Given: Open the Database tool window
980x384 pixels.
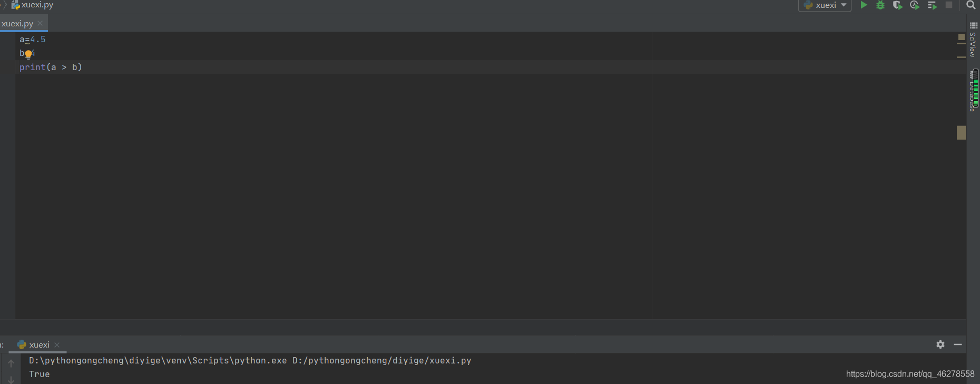Looking at the screenshot, I should pyautogui.click(x=973, y=90).
